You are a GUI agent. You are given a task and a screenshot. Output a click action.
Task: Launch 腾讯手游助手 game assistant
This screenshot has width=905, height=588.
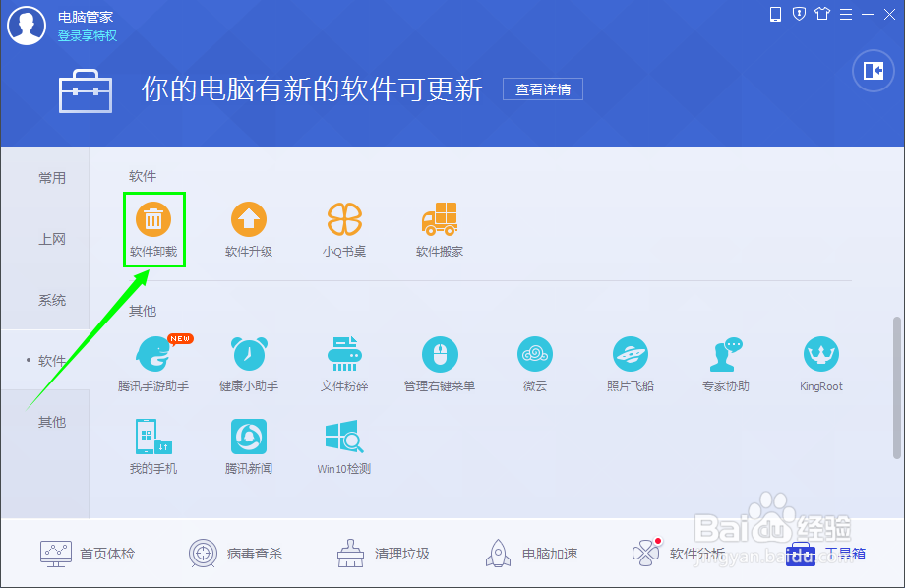click(x=152, y=364)
